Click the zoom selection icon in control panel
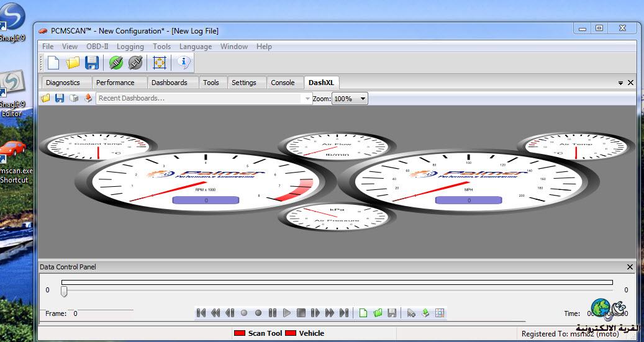Screen dimensions: 644x342 (440, 313)
